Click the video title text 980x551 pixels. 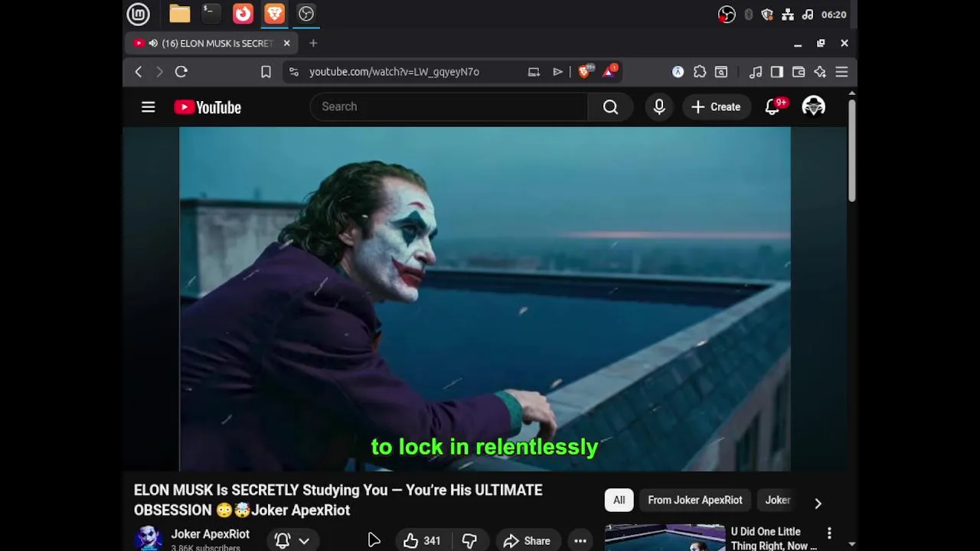[x=338, y=500]
